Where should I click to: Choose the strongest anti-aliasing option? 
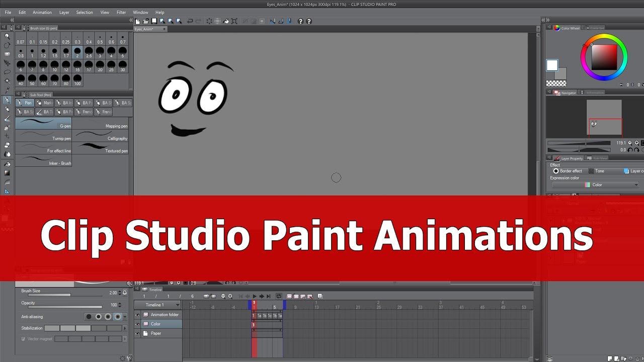(x=118, y=317)
